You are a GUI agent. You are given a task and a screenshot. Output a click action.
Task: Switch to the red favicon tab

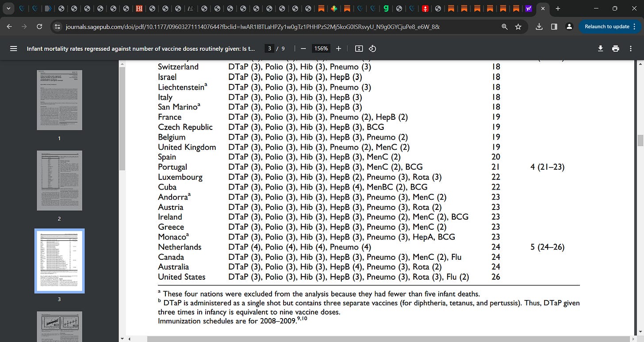425,8
